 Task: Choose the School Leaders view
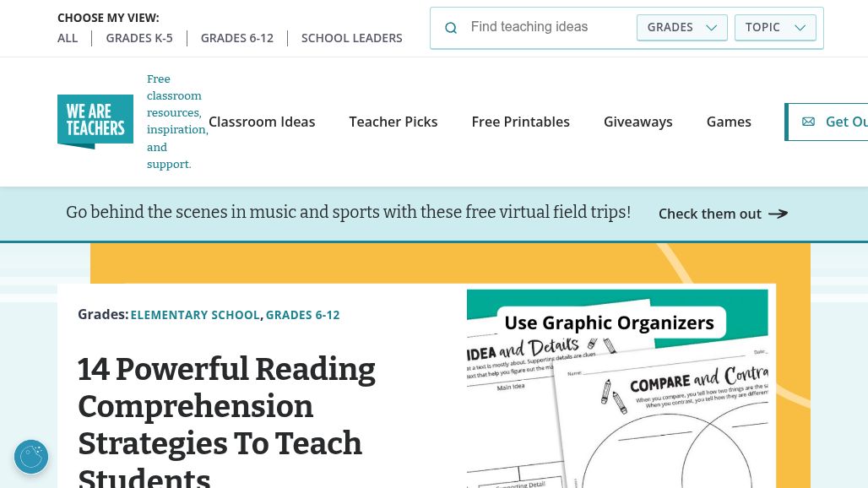pos(352,38)
